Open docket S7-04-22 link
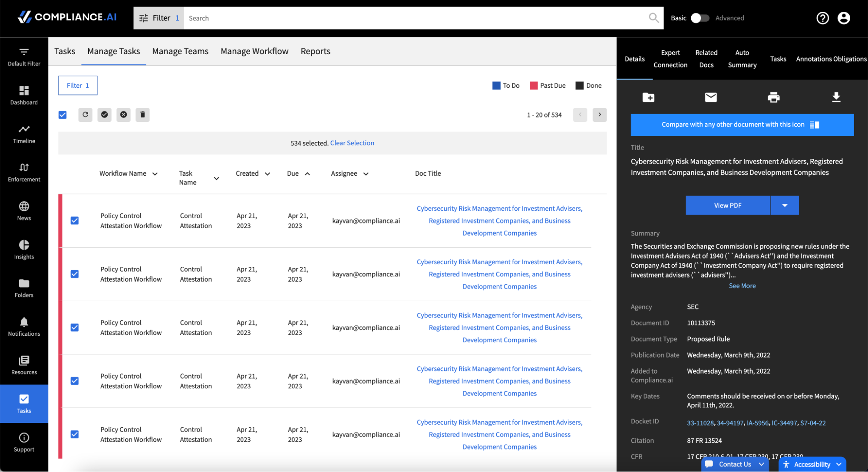Screen dimensions: 868x472 [x=813, y=423]
